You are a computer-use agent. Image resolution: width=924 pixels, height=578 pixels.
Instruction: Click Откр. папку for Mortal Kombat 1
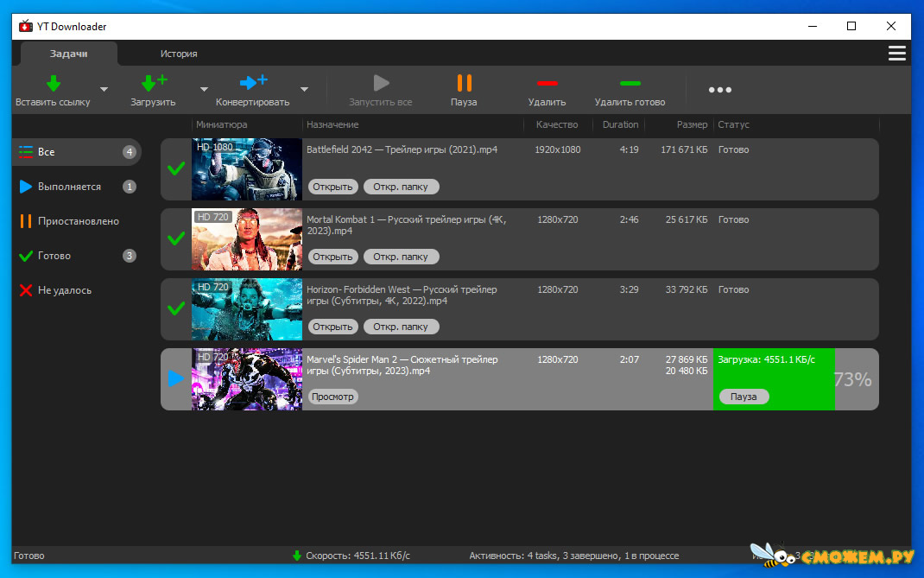(x=401, y=257)
